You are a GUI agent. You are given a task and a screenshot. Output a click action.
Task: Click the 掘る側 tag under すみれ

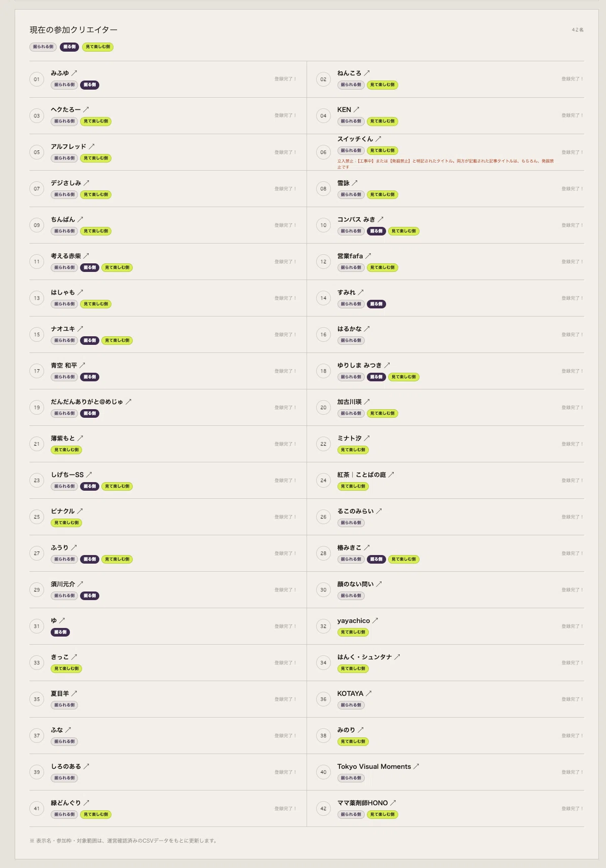[376, 304]
